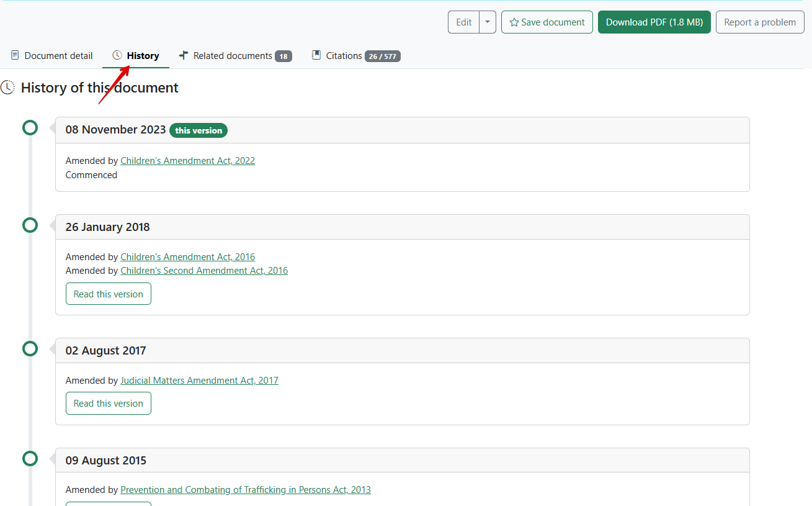Click the Related documents signpost icon

pos(184,55)
